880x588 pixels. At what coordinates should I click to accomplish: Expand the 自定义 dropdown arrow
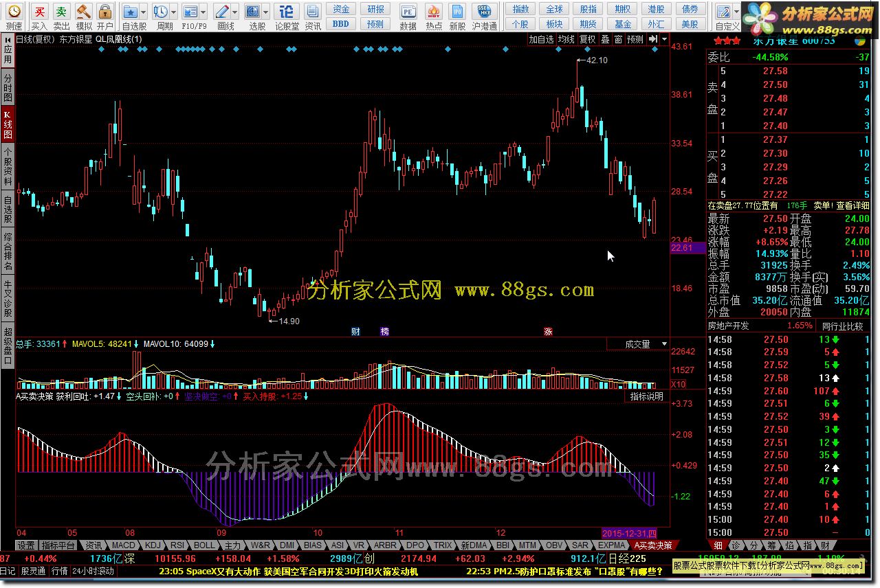click(736, 12)
